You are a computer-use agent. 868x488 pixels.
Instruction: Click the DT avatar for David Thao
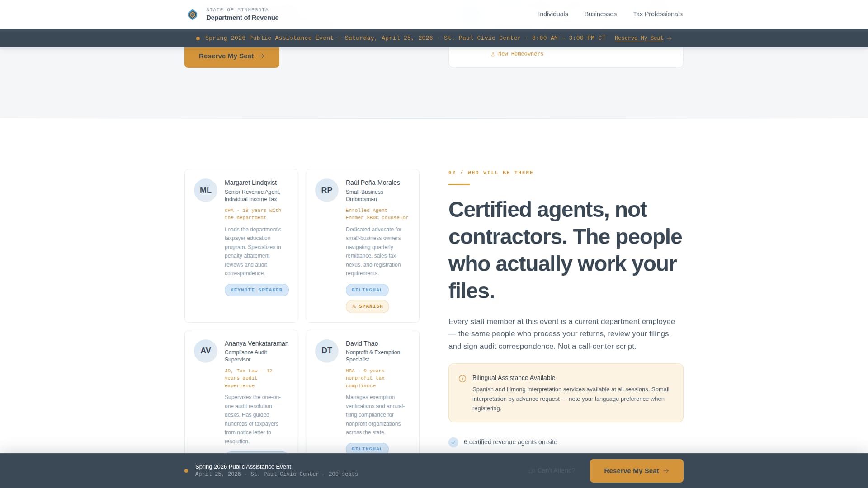point(327,351)
